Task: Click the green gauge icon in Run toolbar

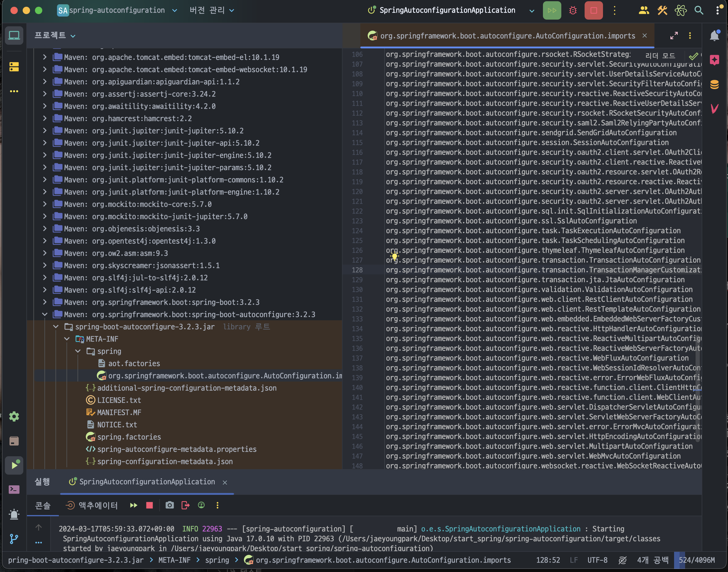Action: pos(201,505)
